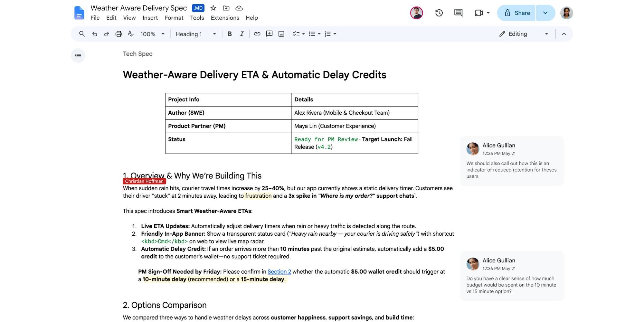This screenshot has height=322, width=644.
Task: Open Alice Gullian's comment about reduced retention
Action: 512,161
